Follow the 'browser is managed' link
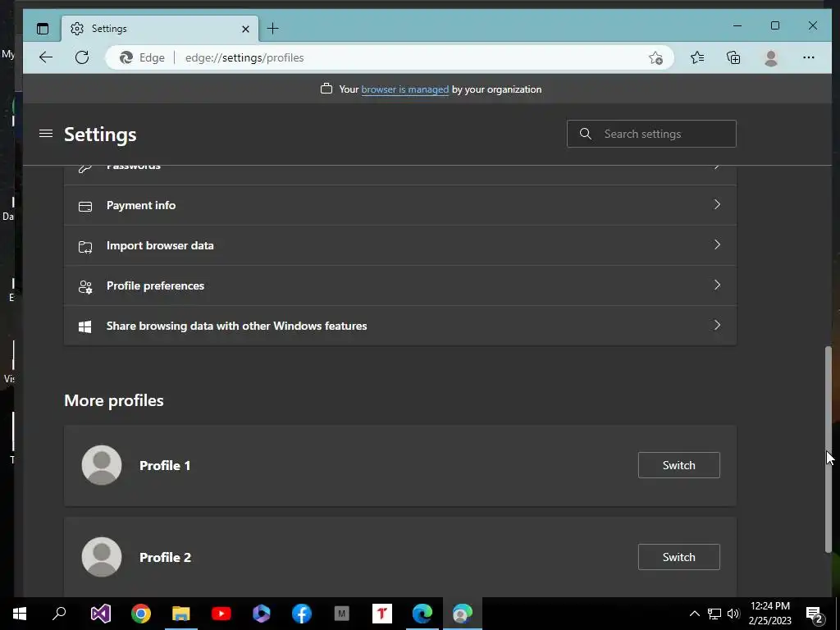This screenshot has height=630, width=840. 405,89
